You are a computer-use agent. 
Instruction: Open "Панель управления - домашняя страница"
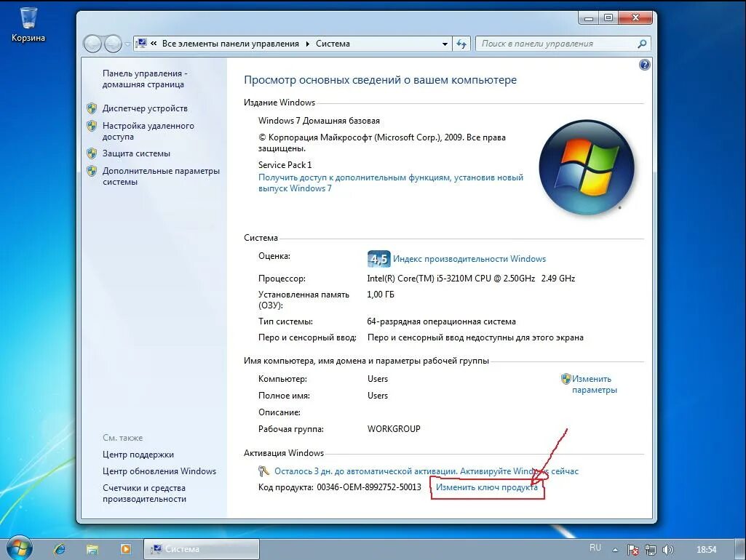tap(145, 79)
